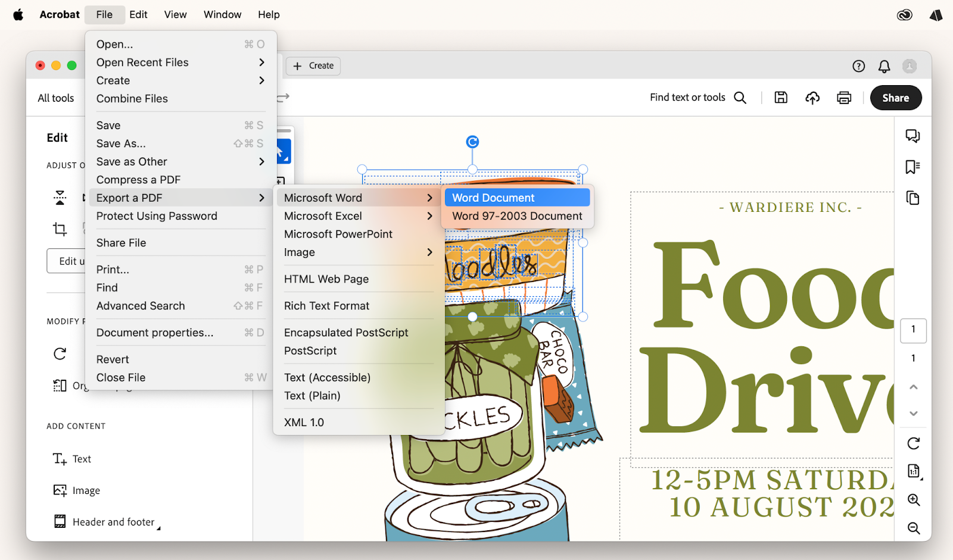
Task: Click the Print icon in the toolbar
Action: coord(844,97)
